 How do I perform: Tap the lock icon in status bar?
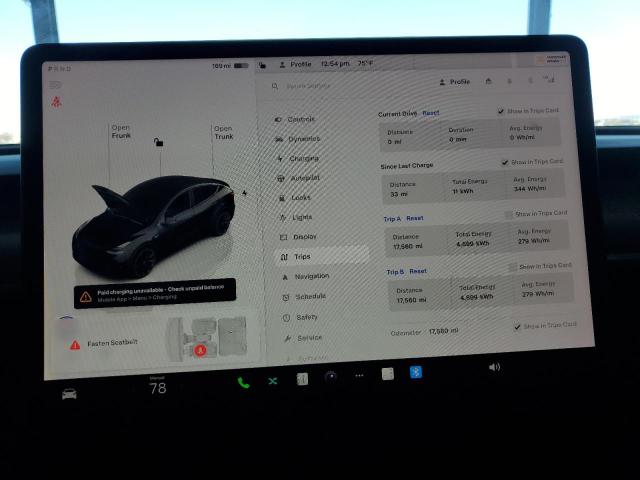coord(262,65)
